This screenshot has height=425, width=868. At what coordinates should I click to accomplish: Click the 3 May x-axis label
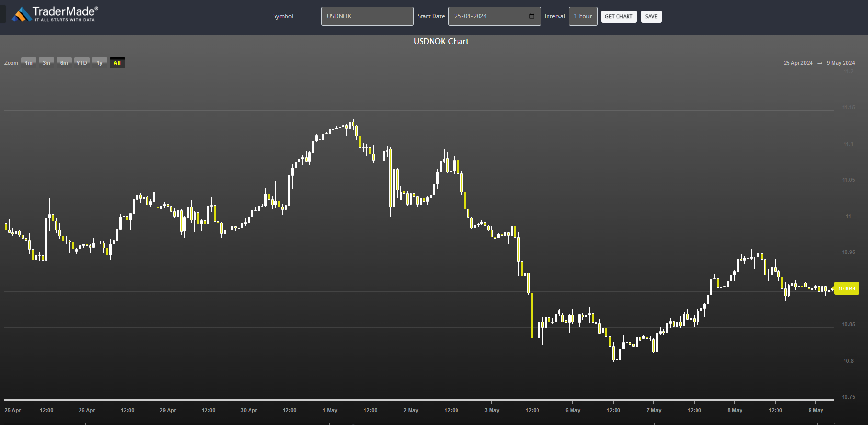point(492,410)
